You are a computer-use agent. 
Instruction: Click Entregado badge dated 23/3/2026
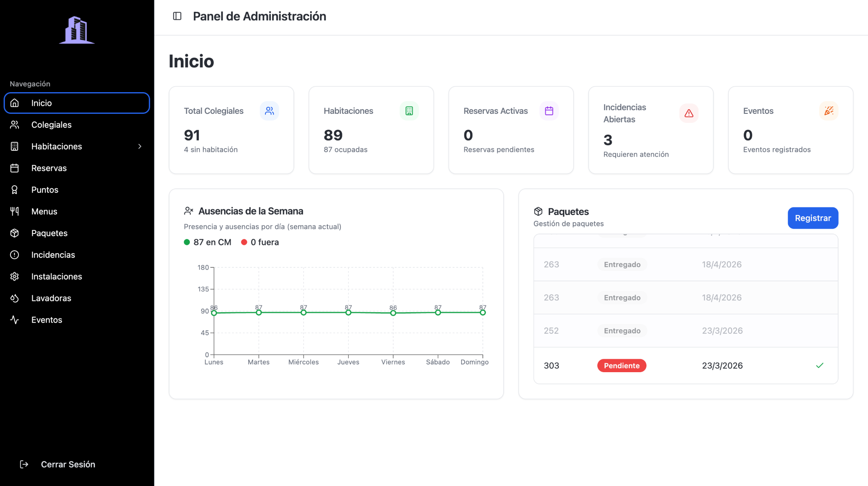click(622, 331)
